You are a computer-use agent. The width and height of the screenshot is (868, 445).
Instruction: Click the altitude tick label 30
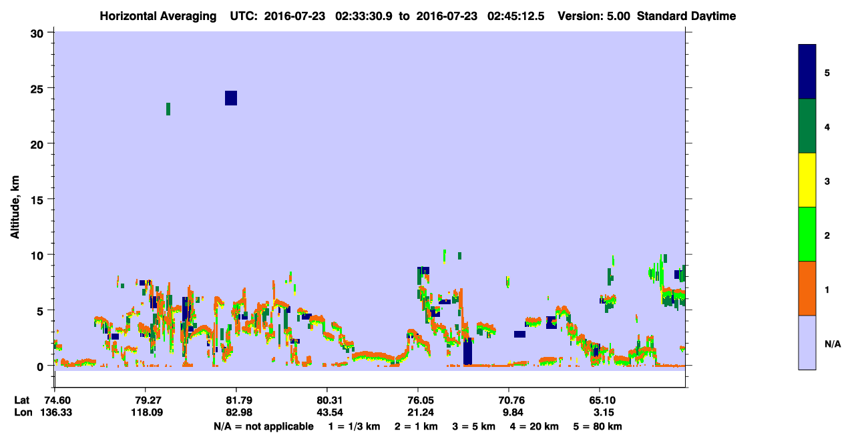coord(39,33)
